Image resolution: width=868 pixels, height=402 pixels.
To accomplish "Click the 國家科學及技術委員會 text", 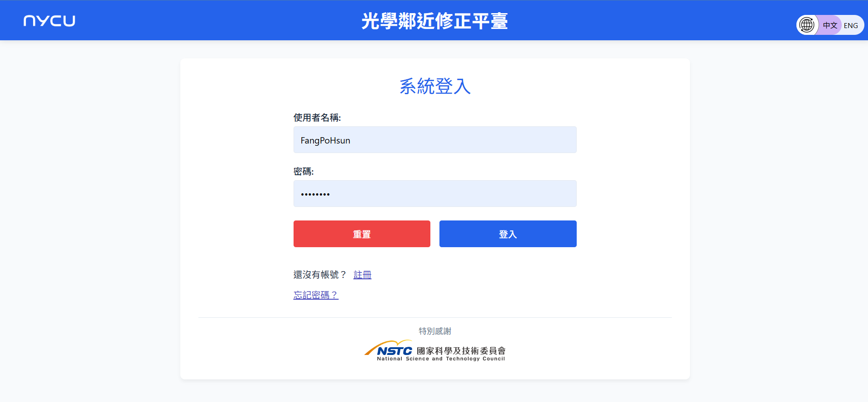I will (461, 350).
